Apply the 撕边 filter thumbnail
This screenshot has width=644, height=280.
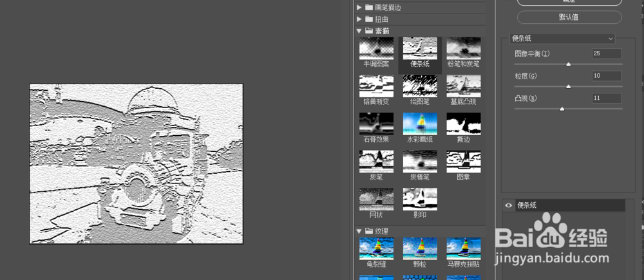coord(464,124)
